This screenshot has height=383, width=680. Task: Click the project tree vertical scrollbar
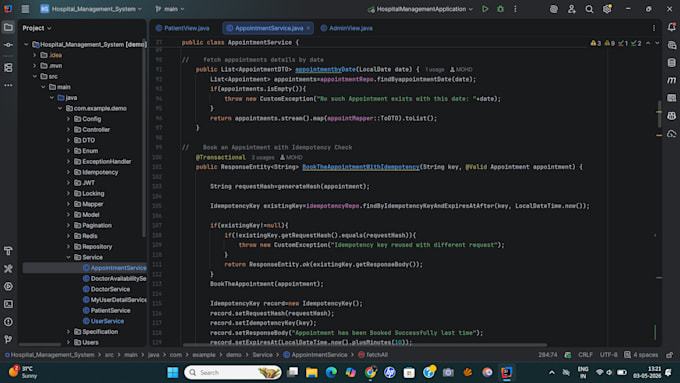[x=144, y=139]
